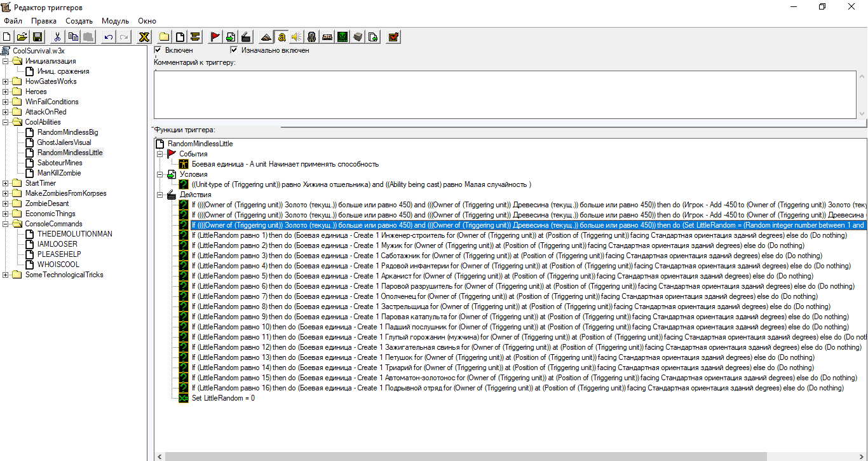Viewport: 868px width, 461px height.
Task: Open the Variables editor (yellow X icon)
Action: pos(144,37)
